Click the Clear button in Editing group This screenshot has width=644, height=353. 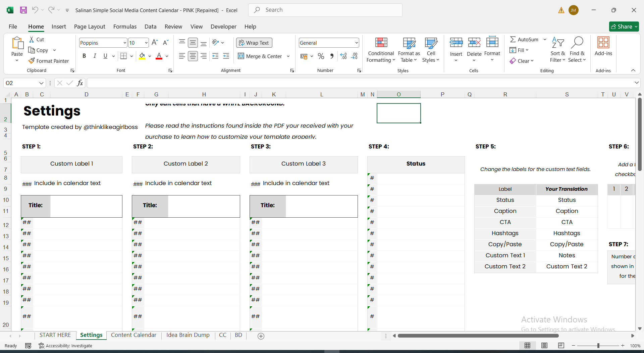(522, 61)
